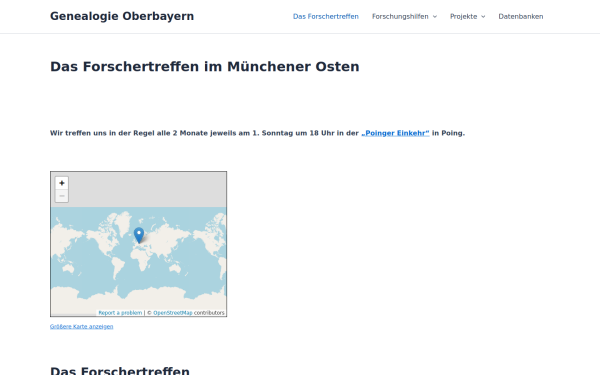Click the blue location marker on map

coord(139,235)
